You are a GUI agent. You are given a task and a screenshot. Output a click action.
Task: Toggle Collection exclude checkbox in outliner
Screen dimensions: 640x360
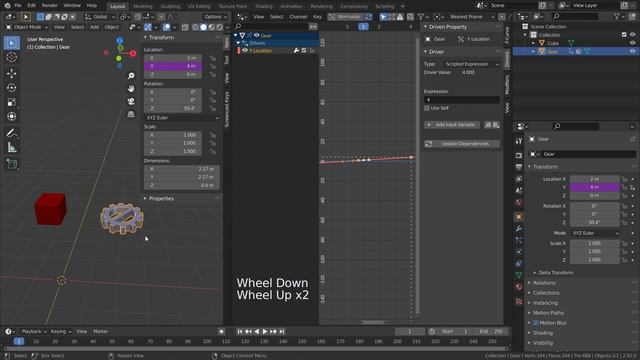pos(624,35)
